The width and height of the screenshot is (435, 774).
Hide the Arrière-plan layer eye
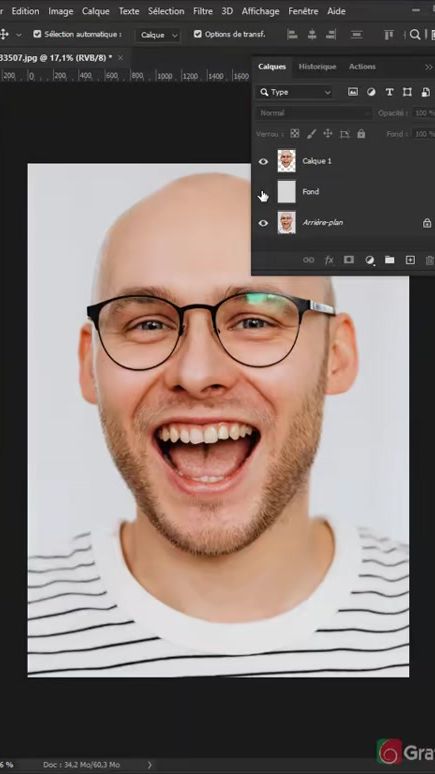point(263,223)
